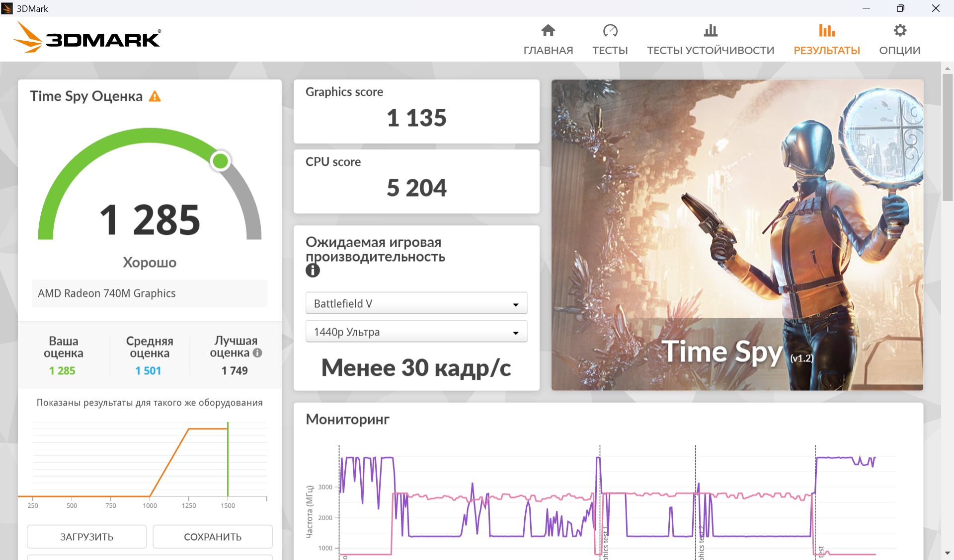Viewport: 954px width, 560px height.
Task: Expand the Battlefield V game dropdown
Action: pyautogui.click(x=416, y=303)
